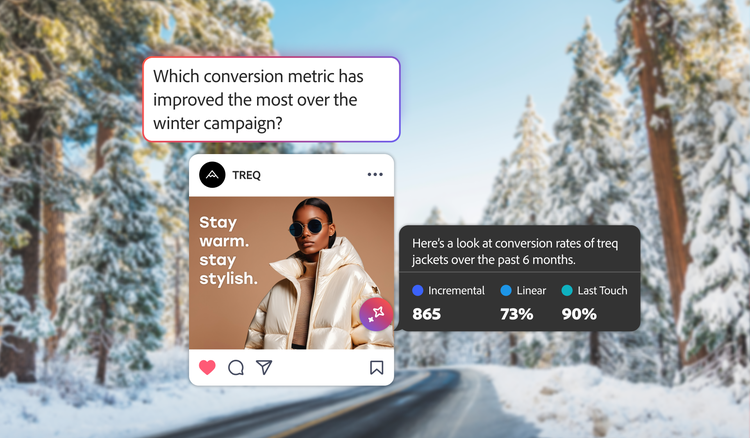Click the conversion rates response text

tap(515, 252)
